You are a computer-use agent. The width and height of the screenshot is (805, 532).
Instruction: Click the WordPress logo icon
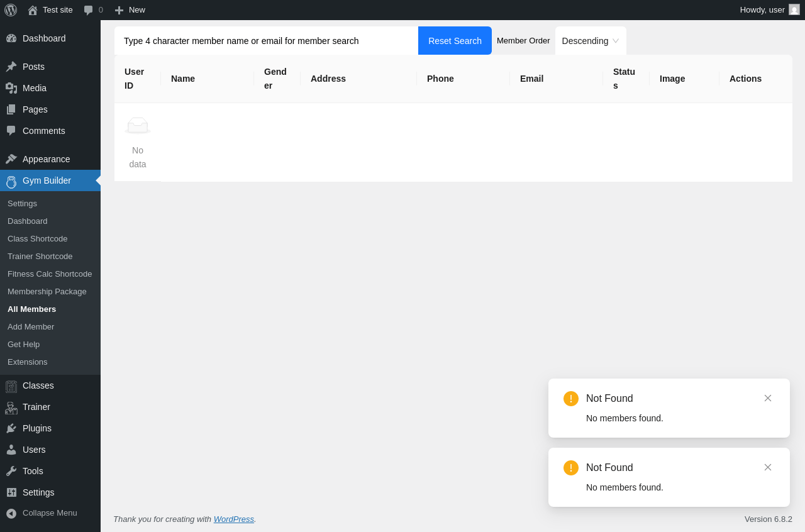(11, 10)
